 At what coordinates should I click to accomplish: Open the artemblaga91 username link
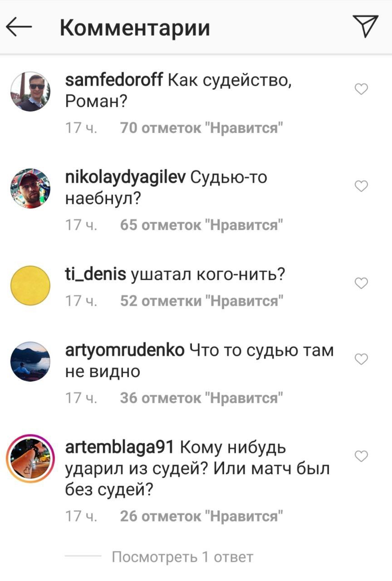click(120, 448)
